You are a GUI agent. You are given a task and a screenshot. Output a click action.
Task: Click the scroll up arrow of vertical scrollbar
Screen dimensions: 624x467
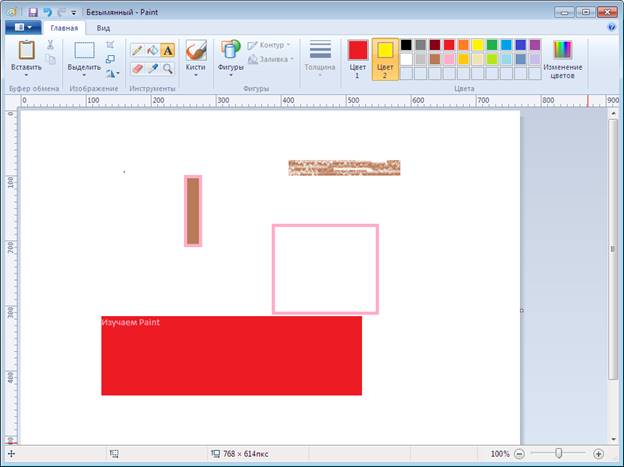click(613, 113)
